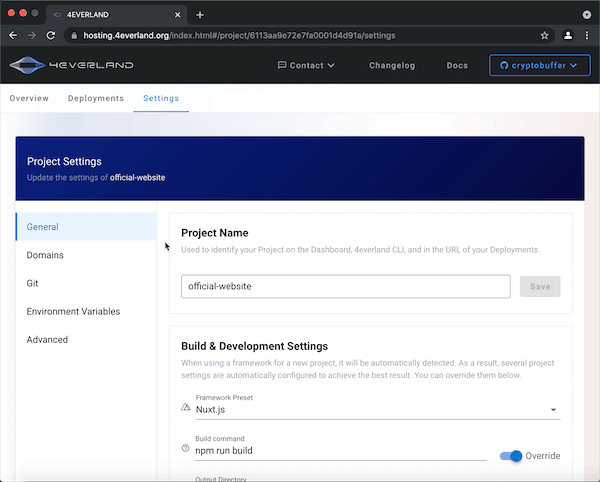This screenshot has height=482, width=600.
Task: Open the Chrome profile icon
Action: coord(568,36)
